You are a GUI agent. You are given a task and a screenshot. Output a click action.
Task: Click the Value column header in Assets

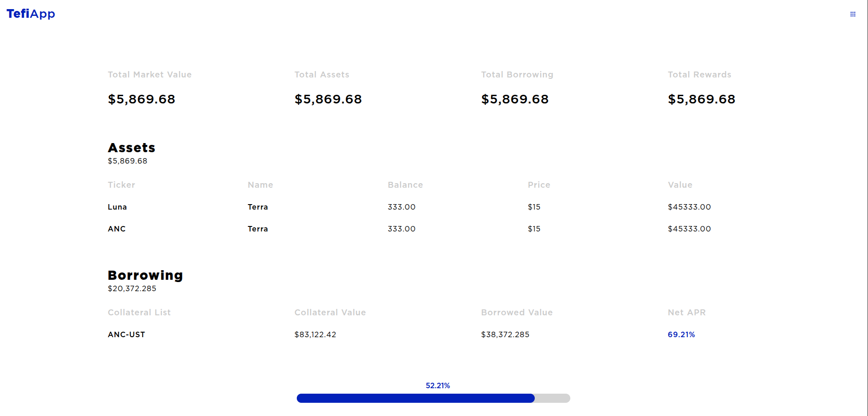point(680,185)
